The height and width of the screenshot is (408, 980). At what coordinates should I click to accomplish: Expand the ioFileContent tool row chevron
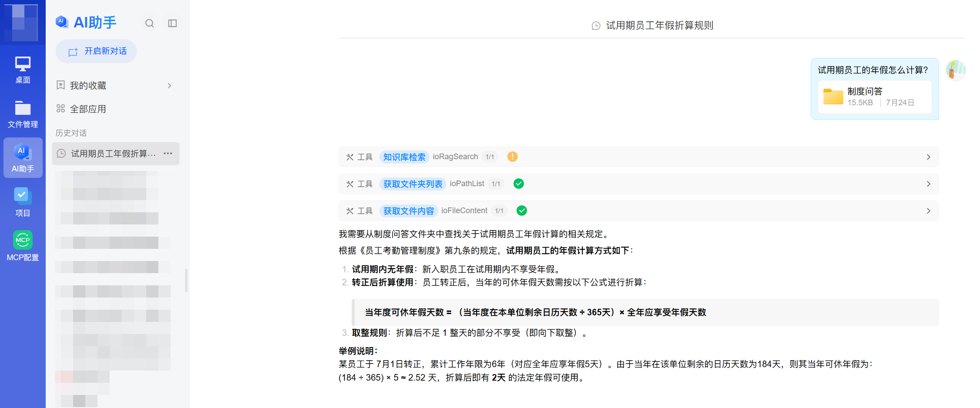point(929,211)
